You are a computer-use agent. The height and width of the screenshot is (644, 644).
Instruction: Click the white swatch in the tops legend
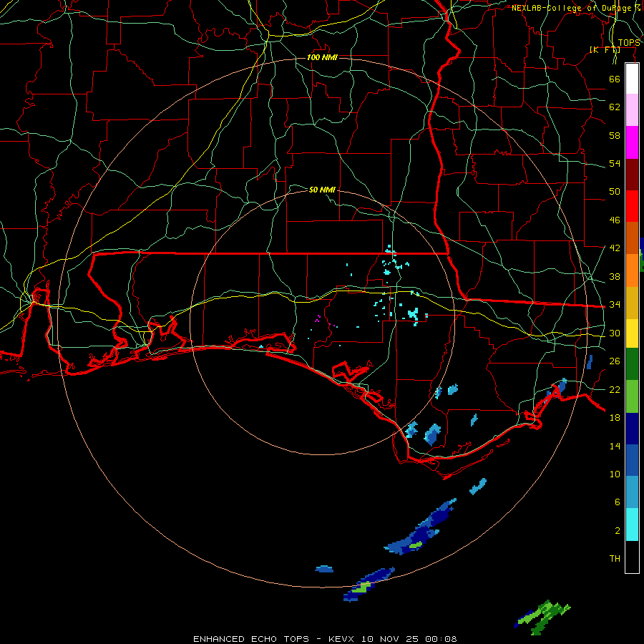632,79
